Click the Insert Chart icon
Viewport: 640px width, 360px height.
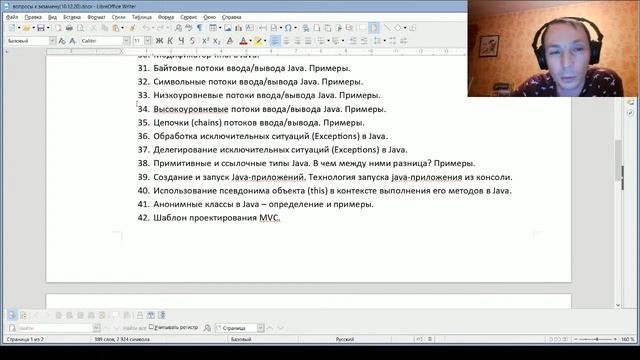(x=239, y=28)
